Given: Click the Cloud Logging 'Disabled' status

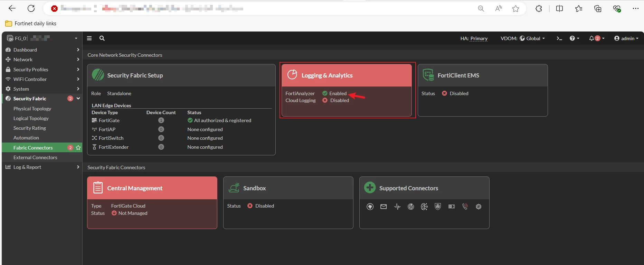Looking at the screenshot, I should [x=336, y=100].
